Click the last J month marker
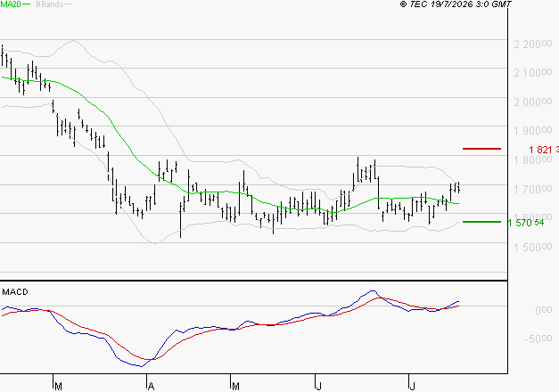The height and width of the screenshot is (392, 559). pos(413,386)
